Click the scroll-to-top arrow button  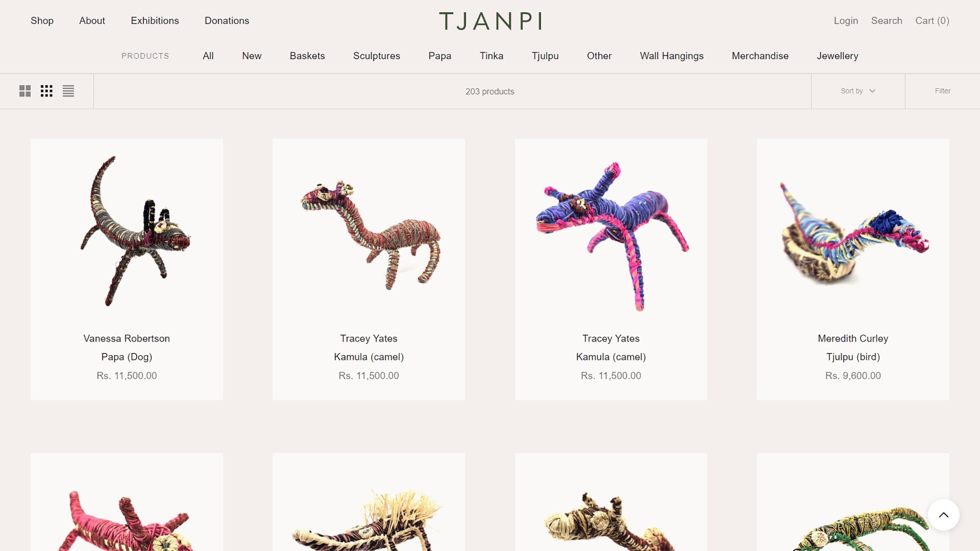(943, 515)
